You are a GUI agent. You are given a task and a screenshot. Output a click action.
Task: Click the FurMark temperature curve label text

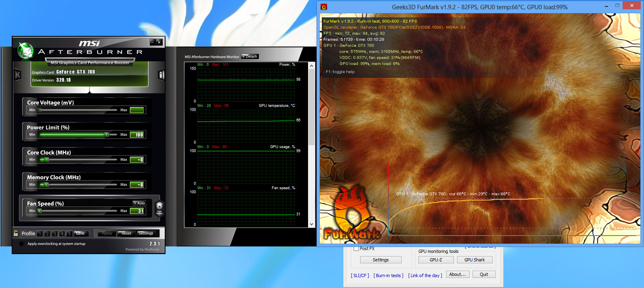pos(453,194)
